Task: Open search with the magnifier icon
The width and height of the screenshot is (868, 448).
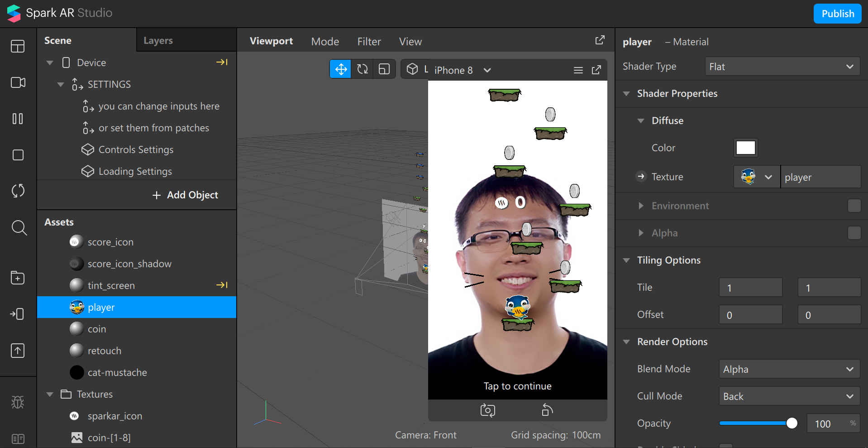Action: point(19,227)
